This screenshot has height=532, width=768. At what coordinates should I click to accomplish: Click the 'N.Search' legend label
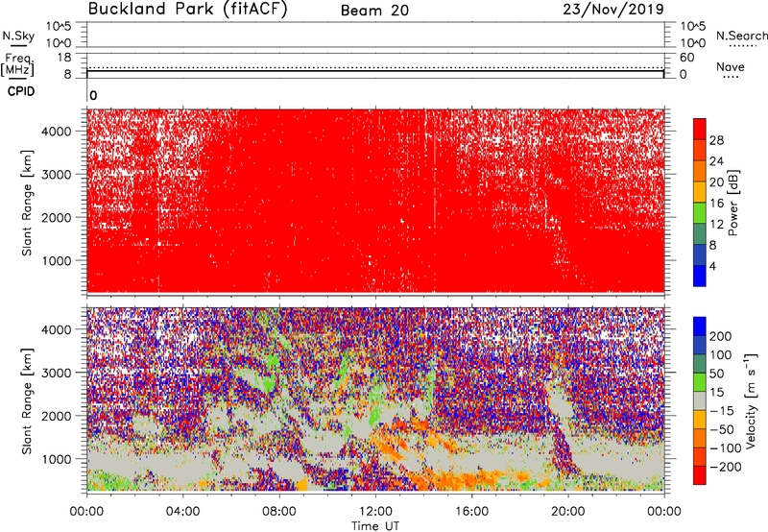tap(741, 36)
